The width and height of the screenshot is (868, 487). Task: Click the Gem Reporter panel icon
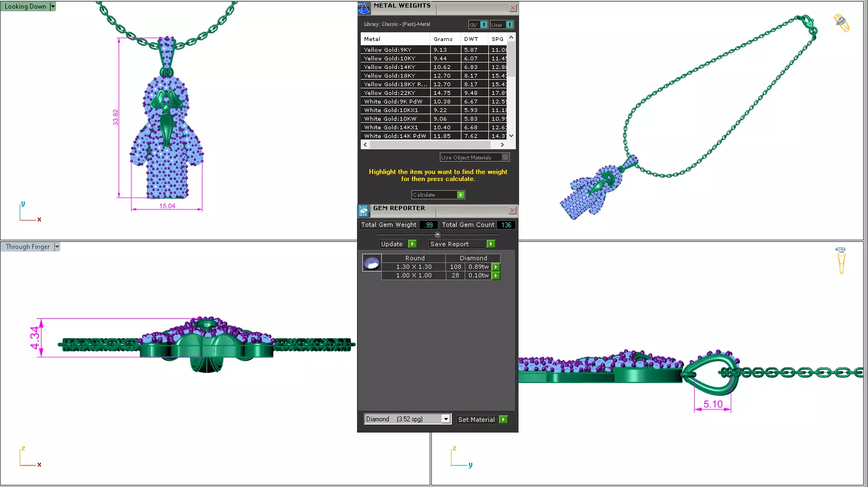(363, 210)
